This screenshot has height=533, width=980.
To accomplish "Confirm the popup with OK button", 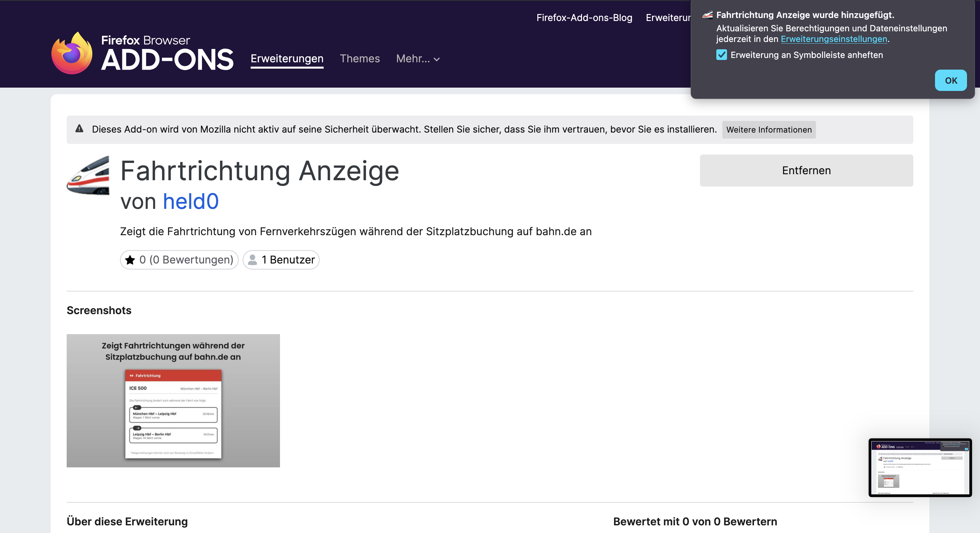I will click(x=951, y=80).
